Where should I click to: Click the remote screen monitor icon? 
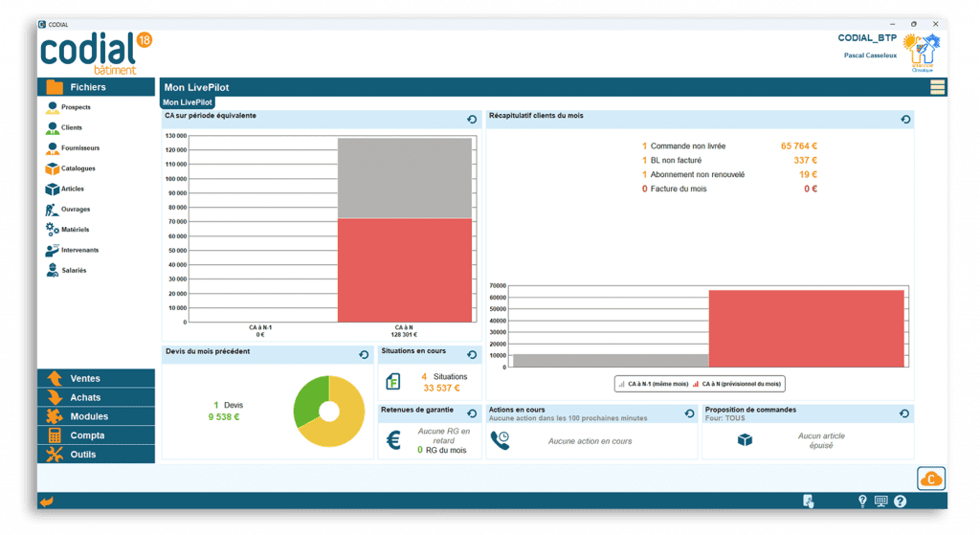coord(881,502)
